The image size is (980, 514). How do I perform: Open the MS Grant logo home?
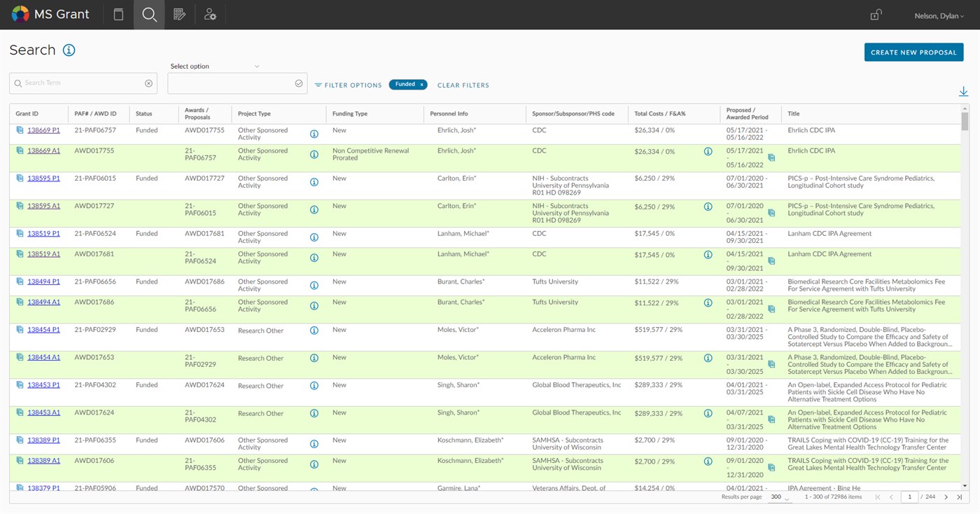50,14
